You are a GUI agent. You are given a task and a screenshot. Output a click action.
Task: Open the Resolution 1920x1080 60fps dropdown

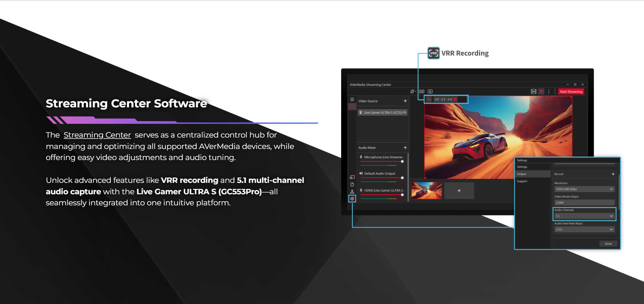(x=584, y=189)
